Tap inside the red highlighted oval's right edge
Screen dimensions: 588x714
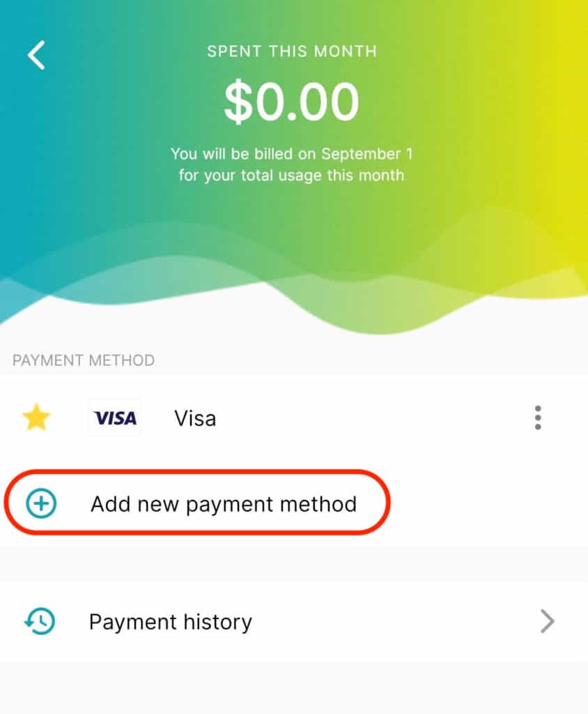click(373, 503)
